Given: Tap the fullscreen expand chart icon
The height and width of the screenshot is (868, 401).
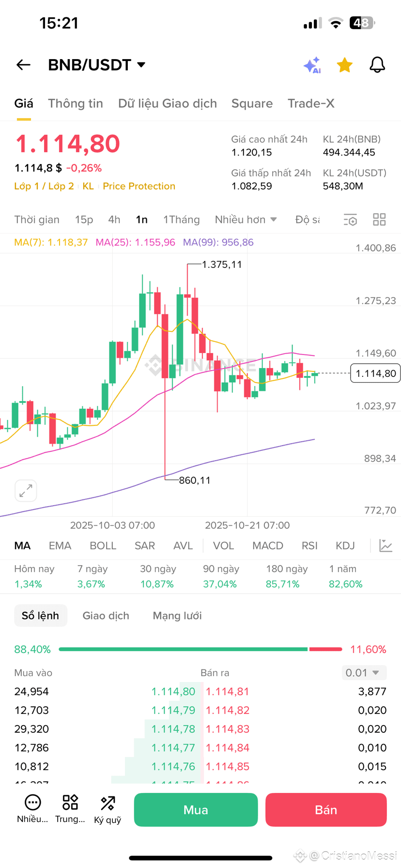Looking at the screenshot, I should click(26, 491).
